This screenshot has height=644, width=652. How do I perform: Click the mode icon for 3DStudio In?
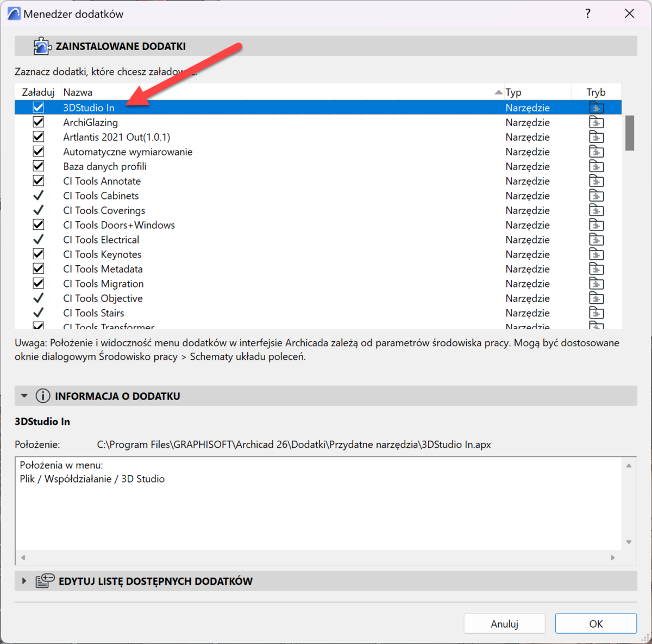[x=596, y=108]
